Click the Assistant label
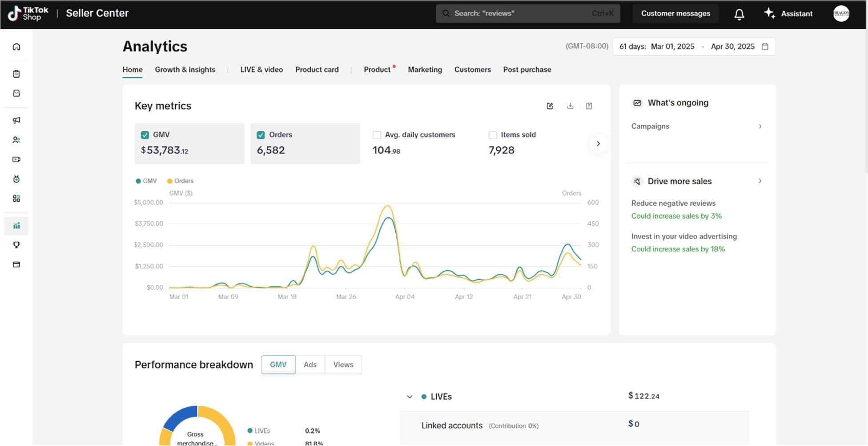Viewport: 868px width, 446px height. (x=797, y=14)
